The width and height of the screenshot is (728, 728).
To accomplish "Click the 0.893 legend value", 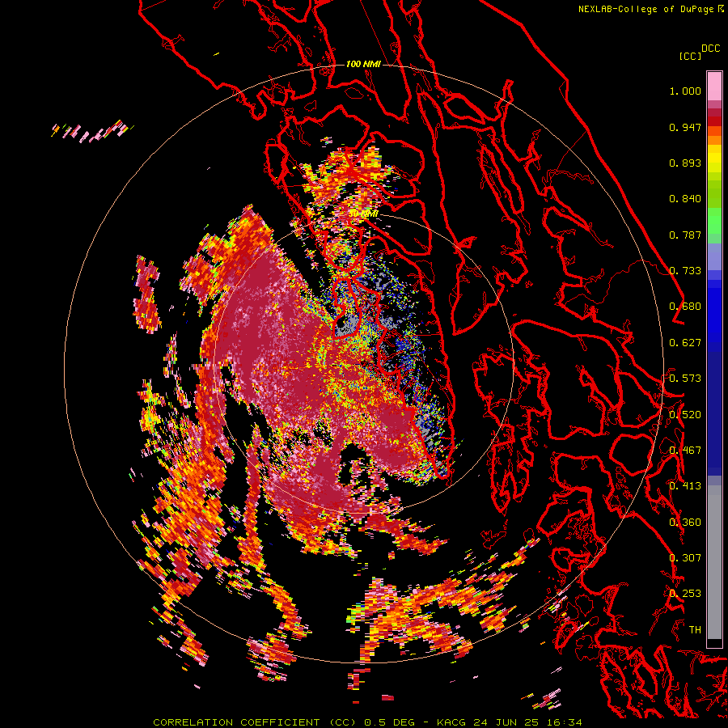I will (x=685, y=163).
